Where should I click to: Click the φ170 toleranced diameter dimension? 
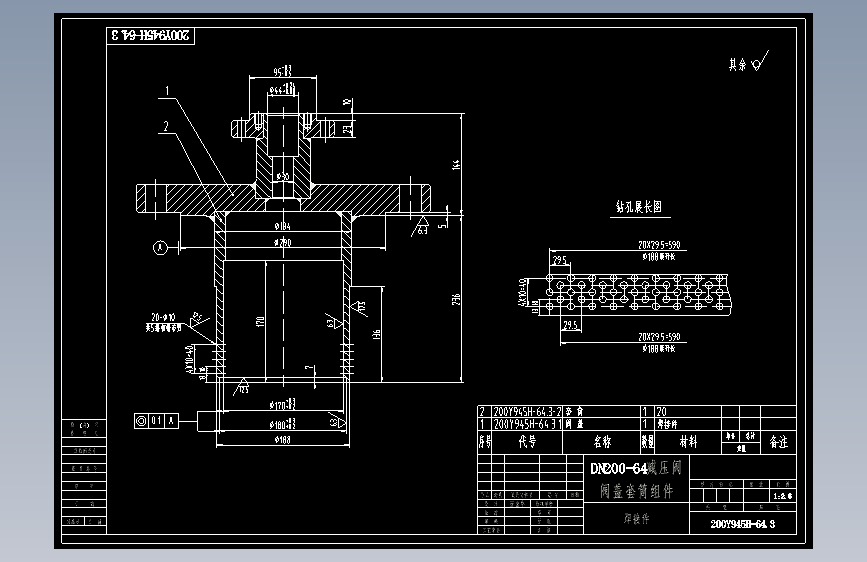tap(283, 405)
